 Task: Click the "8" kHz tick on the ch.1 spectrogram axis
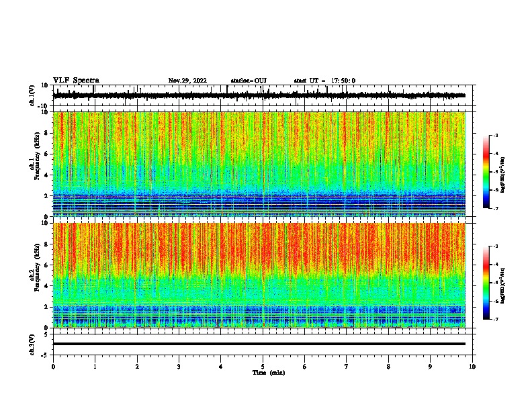47,133
